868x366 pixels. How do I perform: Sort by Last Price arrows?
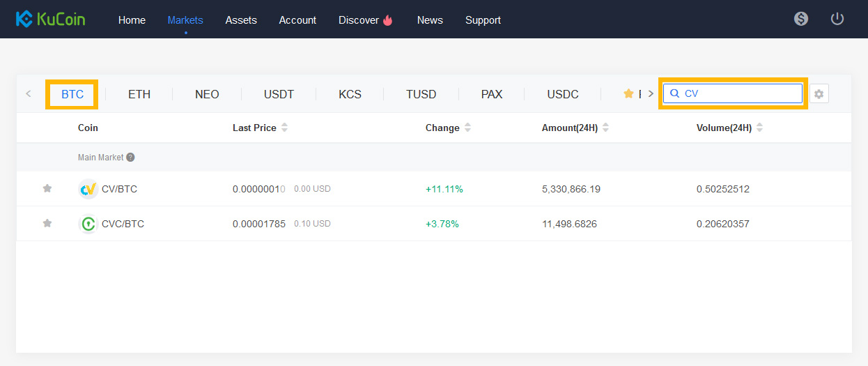284,128
